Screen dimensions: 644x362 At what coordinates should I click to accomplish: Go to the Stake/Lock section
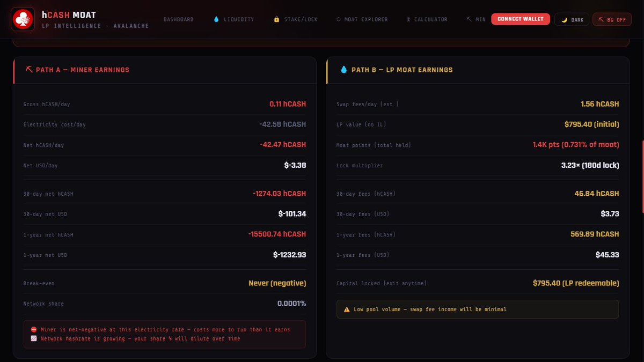tap(295, 19)
